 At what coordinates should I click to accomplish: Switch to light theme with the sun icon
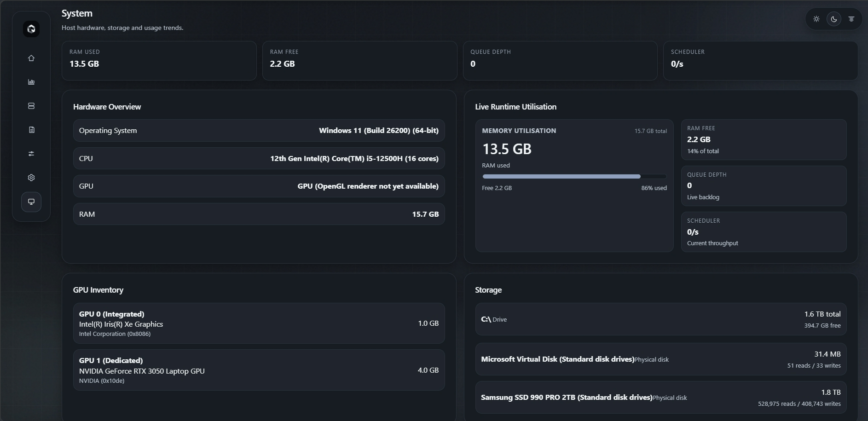click(816, 19)
